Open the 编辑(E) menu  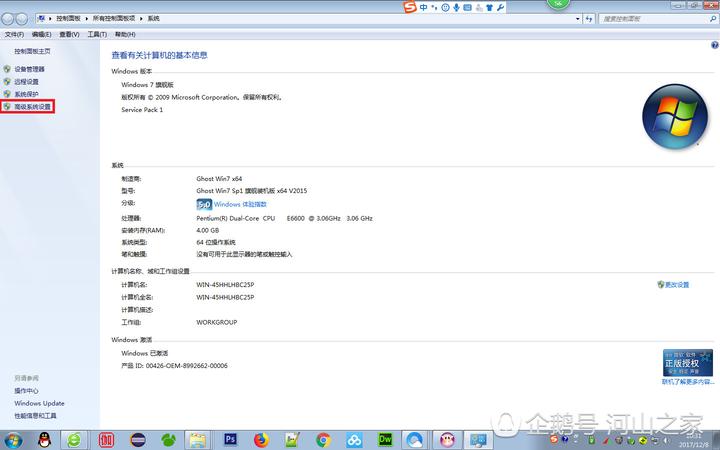tap(41, 34)
